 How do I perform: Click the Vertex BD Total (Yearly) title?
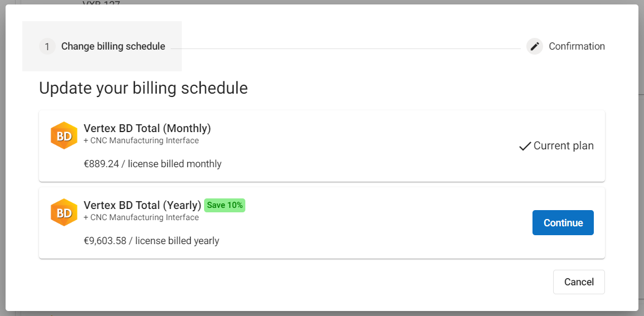pyautogui.click(x=142, y=205)
